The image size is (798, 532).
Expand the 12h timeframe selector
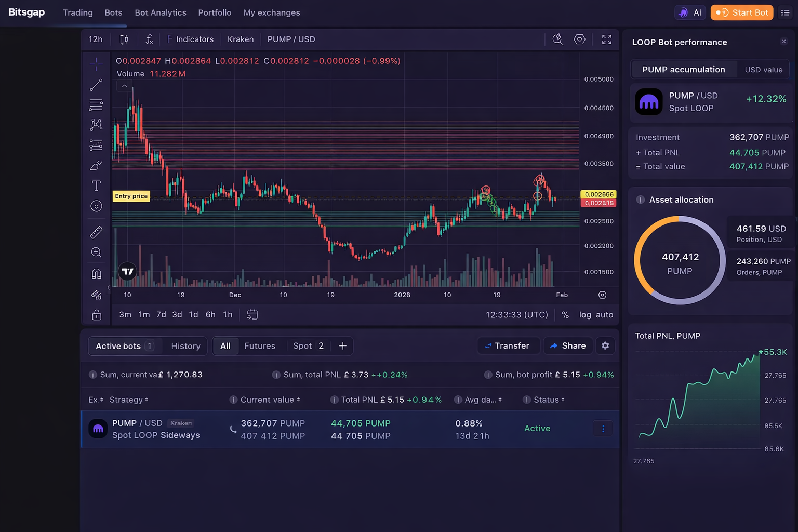(x=95, y=39)
